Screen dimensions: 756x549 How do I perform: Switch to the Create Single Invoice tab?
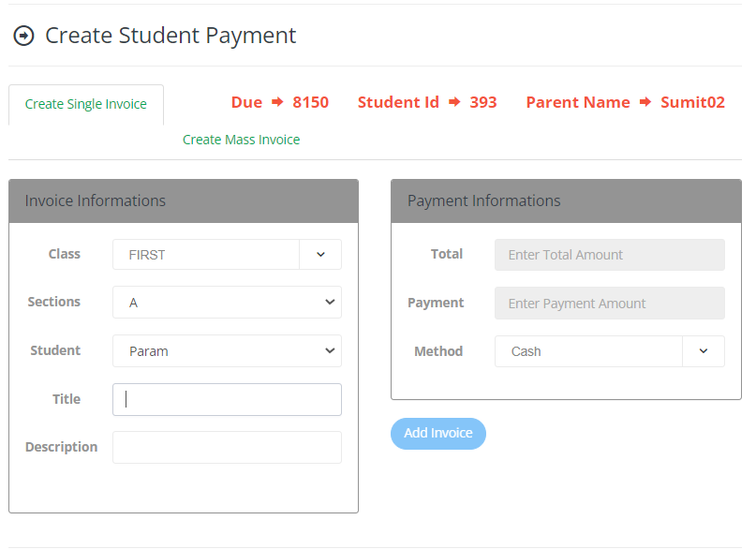click(85, 104)
